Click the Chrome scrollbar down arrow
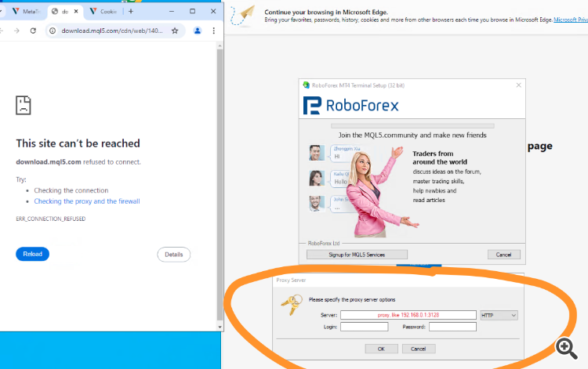This screenshot has width=588, height=369. coord(220,327)
